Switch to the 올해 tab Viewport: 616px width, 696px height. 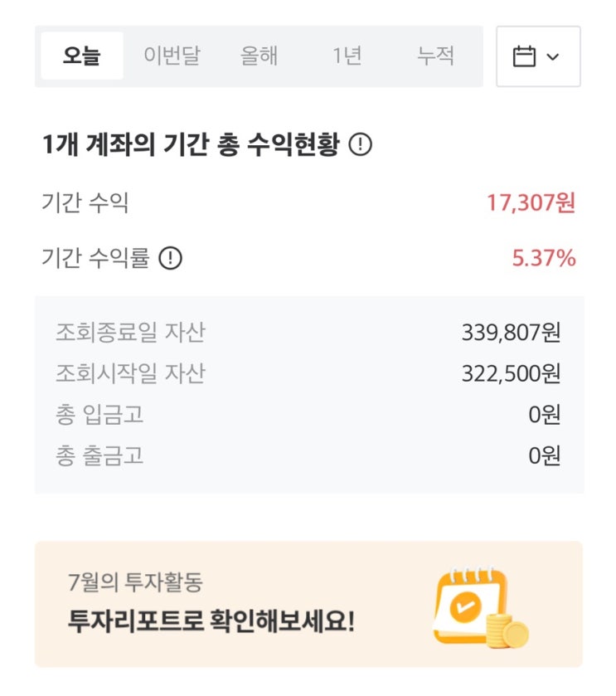point(259,56)
